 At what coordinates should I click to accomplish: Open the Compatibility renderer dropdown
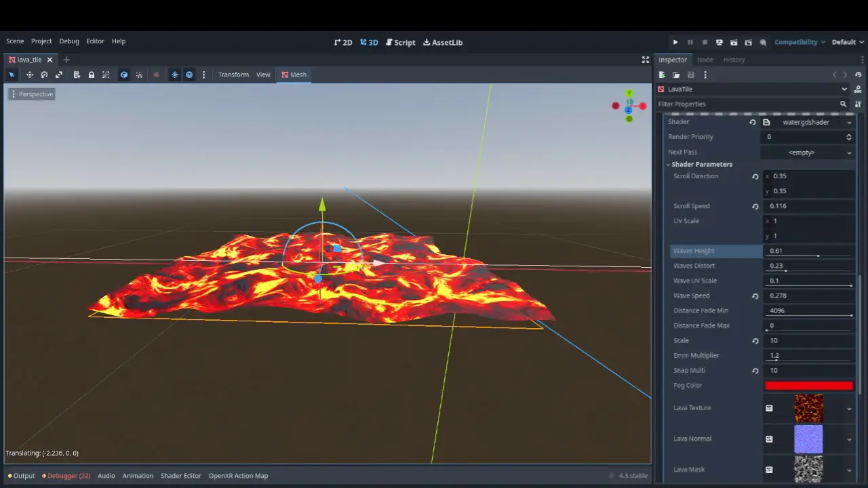pyautogui.click(x=800, y=42)
